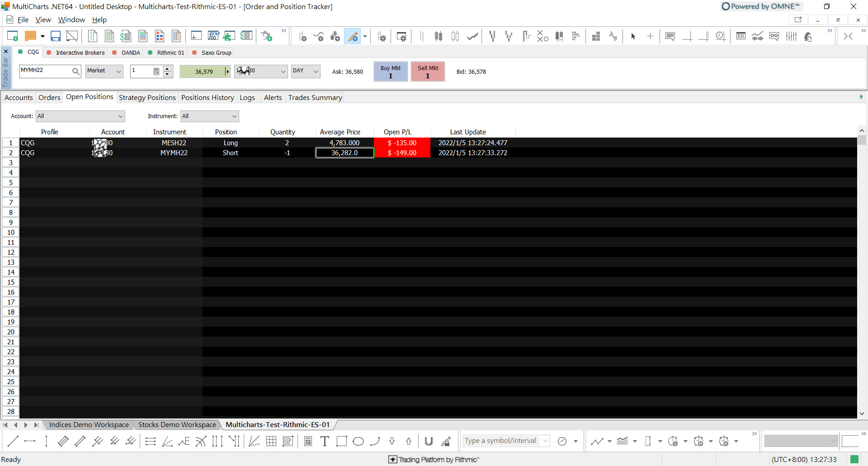The width and height of the screenshot is (868, 466).
Task: Switch to the Orders tab
Action: (49, 98)
